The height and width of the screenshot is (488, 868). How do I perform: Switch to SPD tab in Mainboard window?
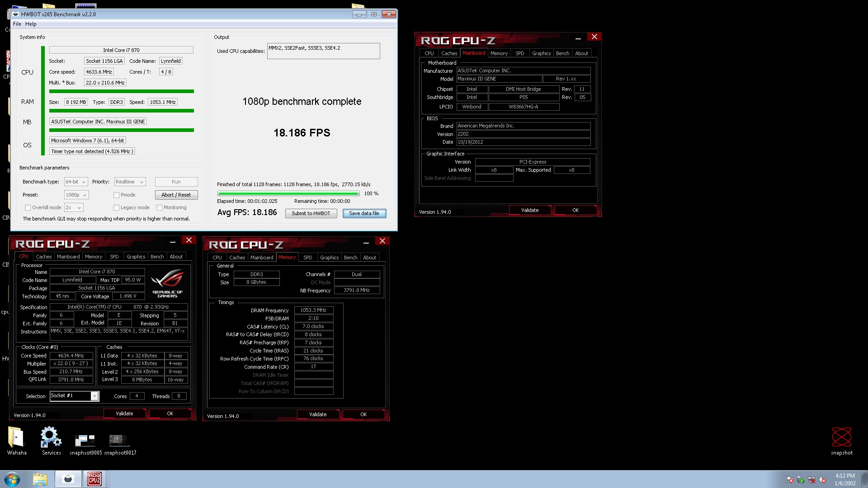point(520,53)
